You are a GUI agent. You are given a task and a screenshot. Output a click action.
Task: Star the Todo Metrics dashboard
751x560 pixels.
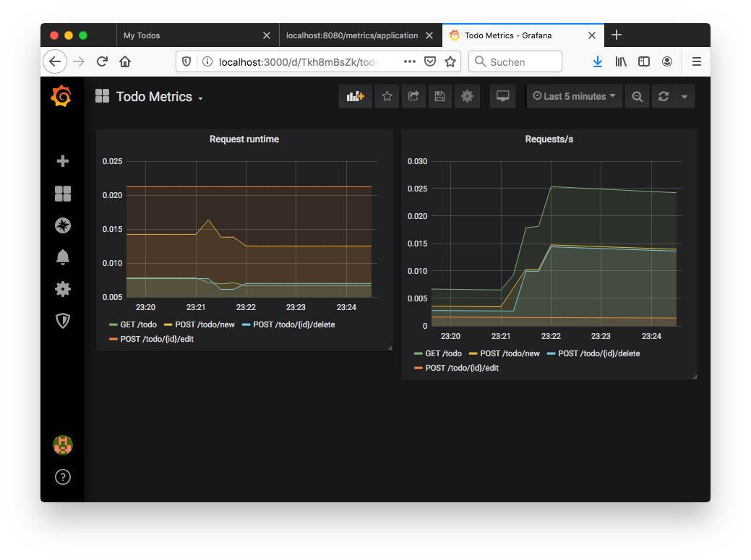click(387, 96)
